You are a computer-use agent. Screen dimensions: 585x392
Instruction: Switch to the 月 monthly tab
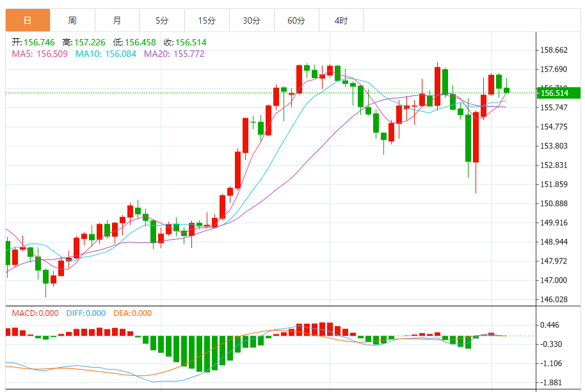click(x=117, y=20)
